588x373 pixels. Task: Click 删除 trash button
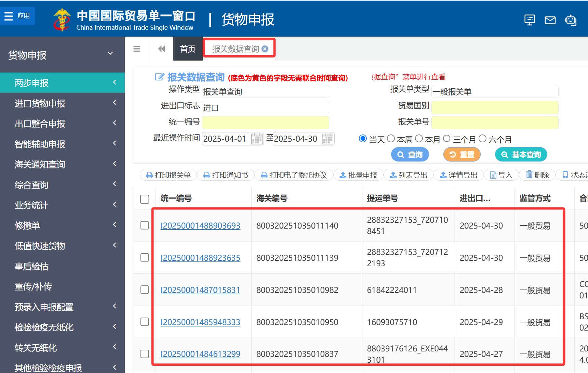(x=537, y=175)
